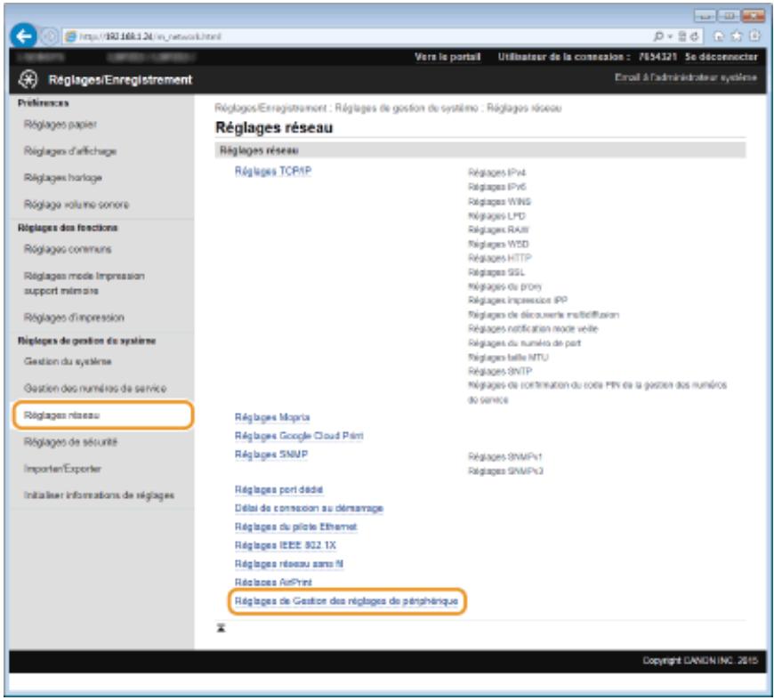Open the Réglages SNMP link
The width and height of the screenshot is (774, 700).
tap(271, 455)
